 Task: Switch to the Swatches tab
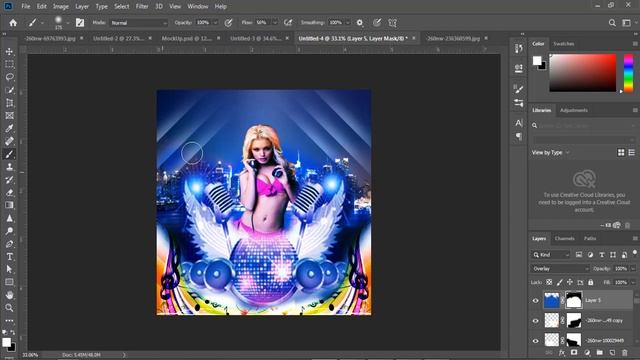pos(564,44)
